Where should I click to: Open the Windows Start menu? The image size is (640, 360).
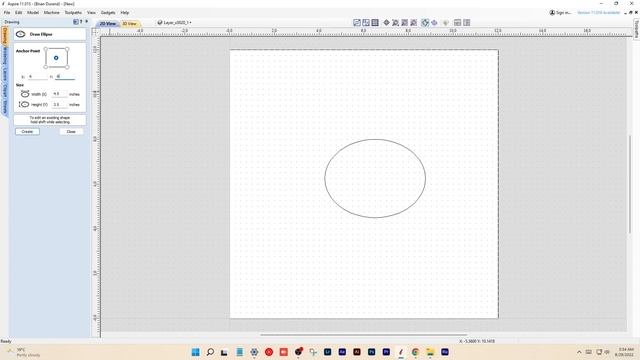point(196,352)
